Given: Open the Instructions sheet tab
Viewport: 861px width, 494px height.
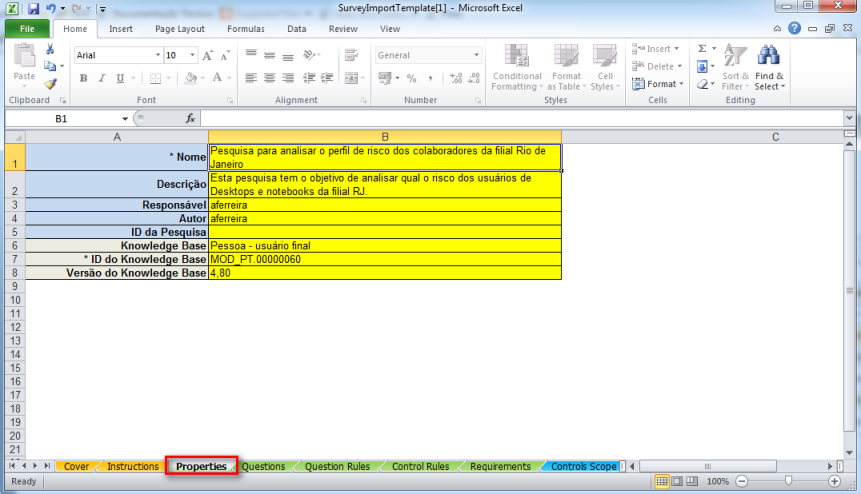Looking at the screenshot, I should point(133,467).
